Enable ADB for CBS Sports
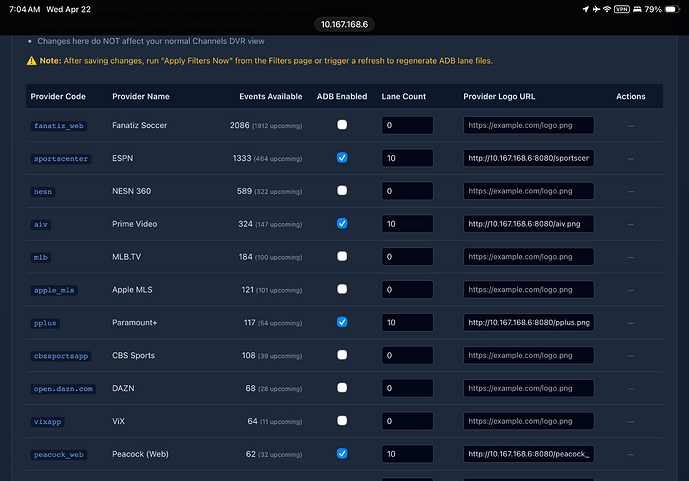Viewport: 689px width, 481px height. (x=342, y=355)
